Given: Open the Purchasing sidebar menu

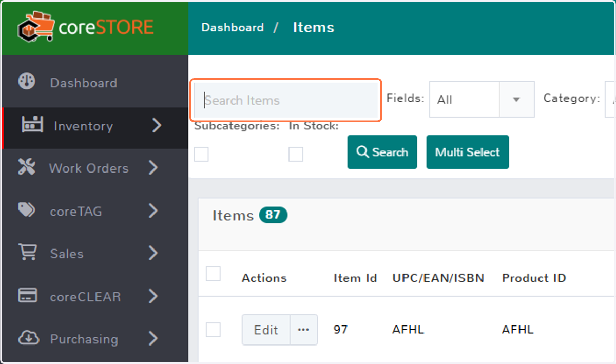Looking at the screenshot, I should [95, 339].
